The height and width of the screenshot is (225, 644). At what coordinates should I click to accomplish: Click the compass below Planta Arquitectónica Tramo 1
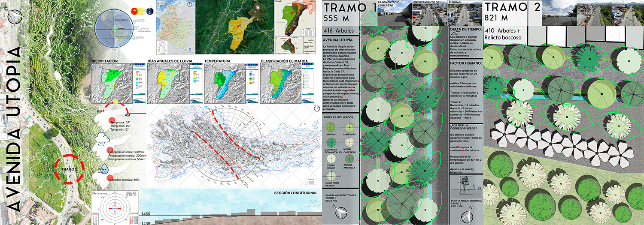tap(341, 213)
